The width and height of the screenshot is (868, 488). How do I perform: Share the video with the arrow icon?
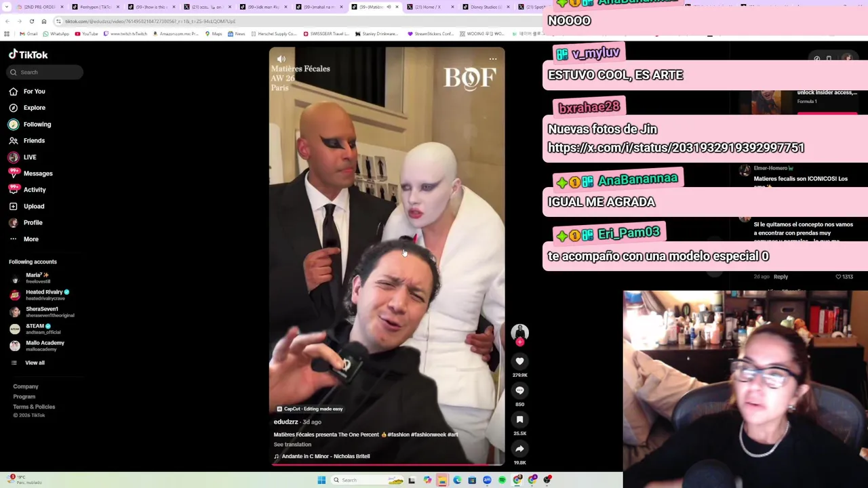pyautogui.click(x=519, y=449)
